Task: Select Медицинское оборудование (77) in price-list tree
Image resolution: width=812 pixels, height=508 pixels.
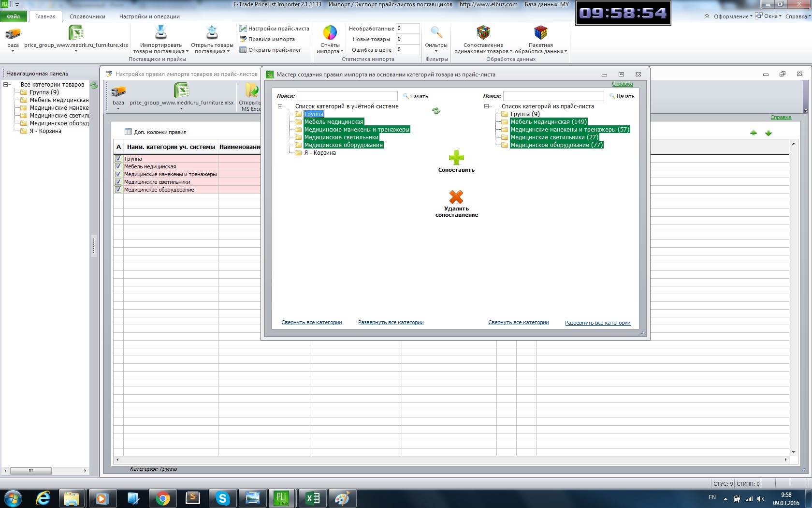Action: click(x=557, y=145)
